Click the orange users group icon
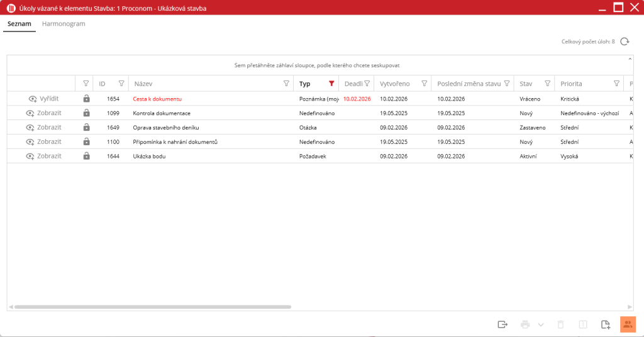Image resolution: width=644 pixels, height=337 pixels. point(628,324)
